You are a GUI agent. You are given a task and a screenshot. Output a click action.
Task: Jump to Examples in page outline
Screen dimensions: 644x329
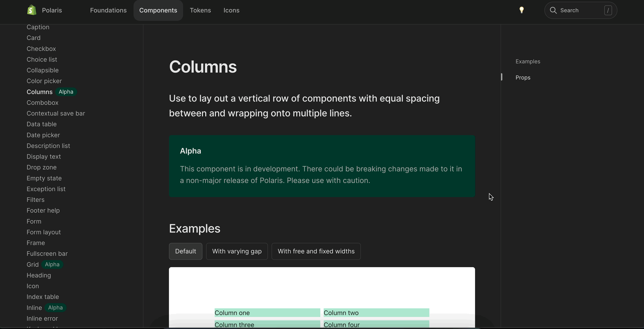528,62
